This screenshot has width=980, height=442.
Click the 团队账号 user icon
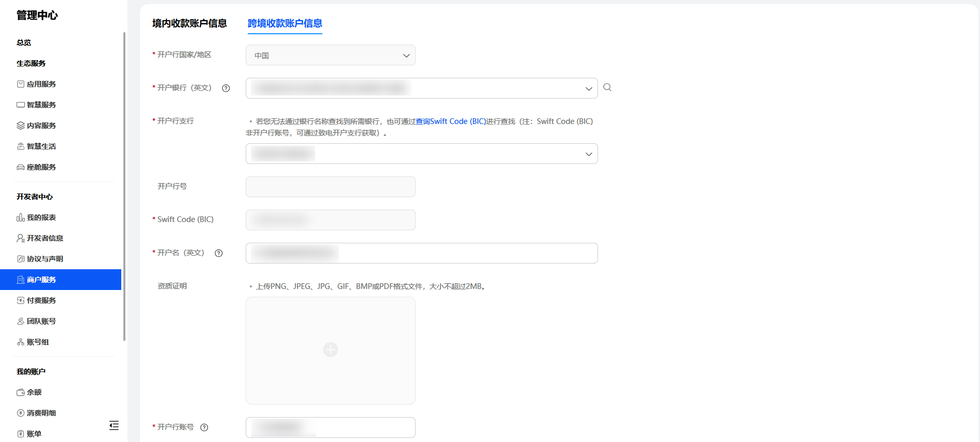[21, 321]
